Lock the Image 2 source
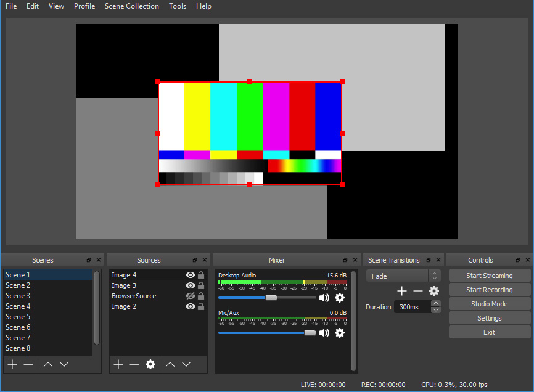 [201, 306]
